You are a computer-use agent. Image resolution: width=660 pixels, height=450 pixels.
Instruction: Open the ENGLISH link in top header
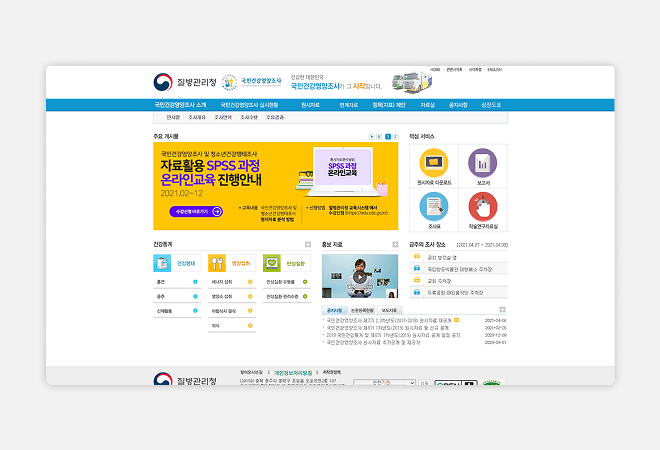(x=494, y=70)
